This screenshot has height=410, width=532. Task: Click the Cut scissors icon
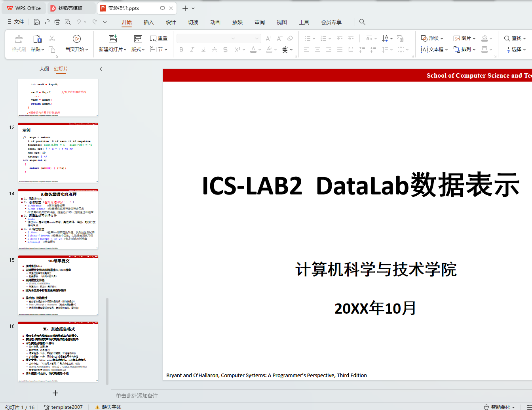[52, 38]
